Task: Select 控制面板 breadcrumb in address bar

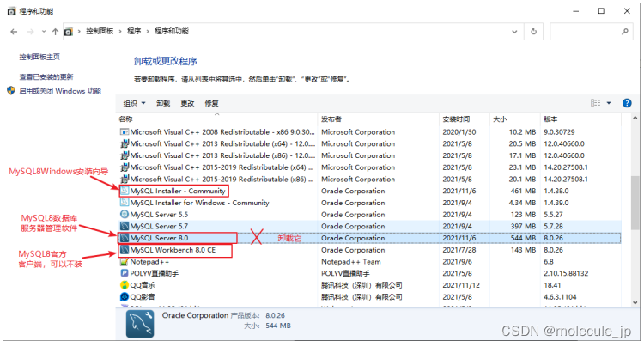Action: 100,31
